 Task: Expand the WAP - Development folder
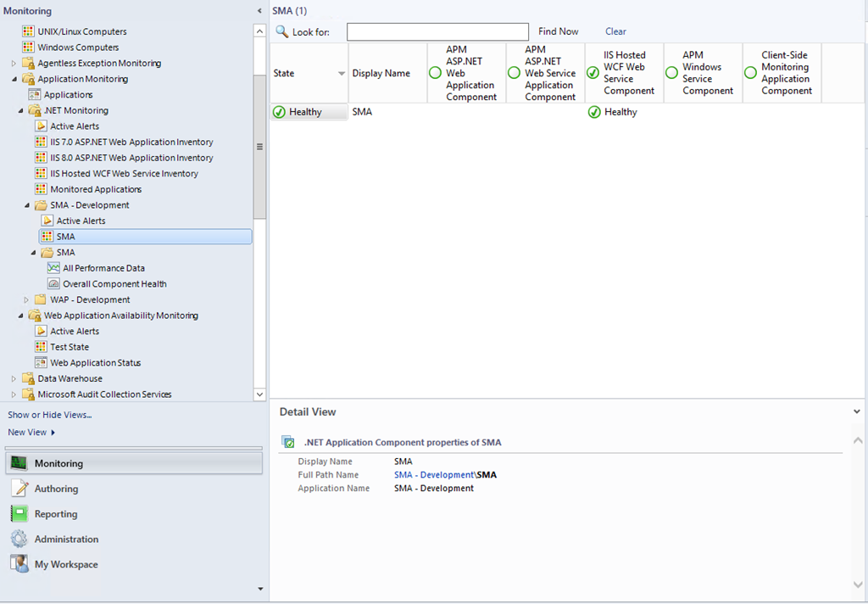coord(27,299)
